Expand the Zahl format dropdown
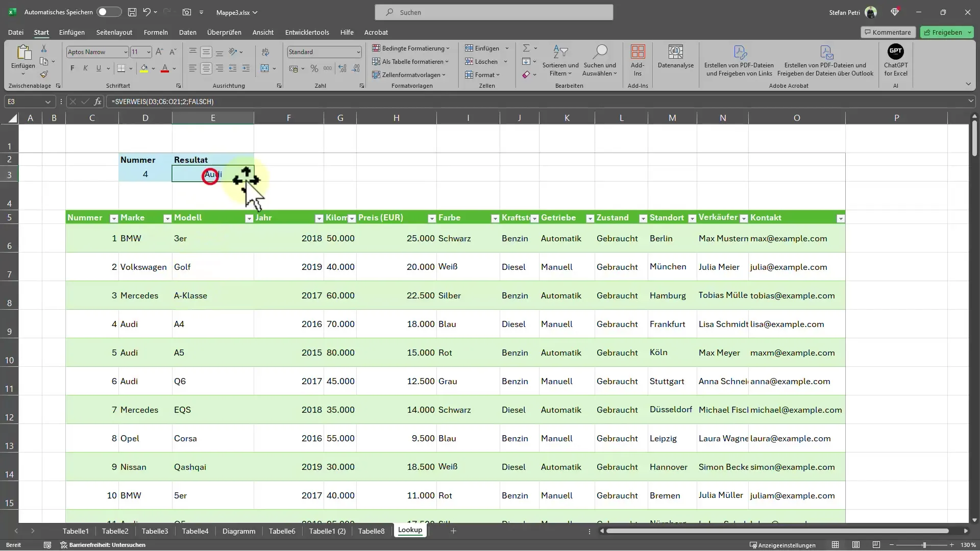980x551 pixels. point(357,52)
